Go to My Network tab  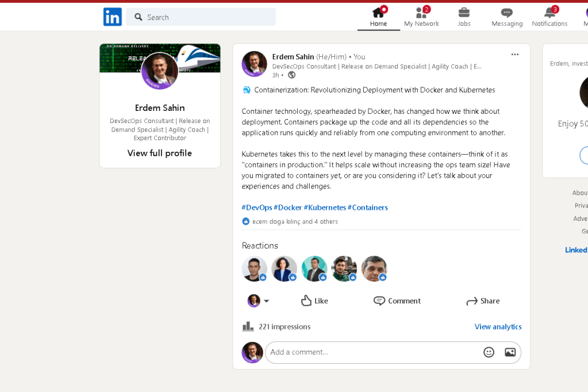pos(421,17)
